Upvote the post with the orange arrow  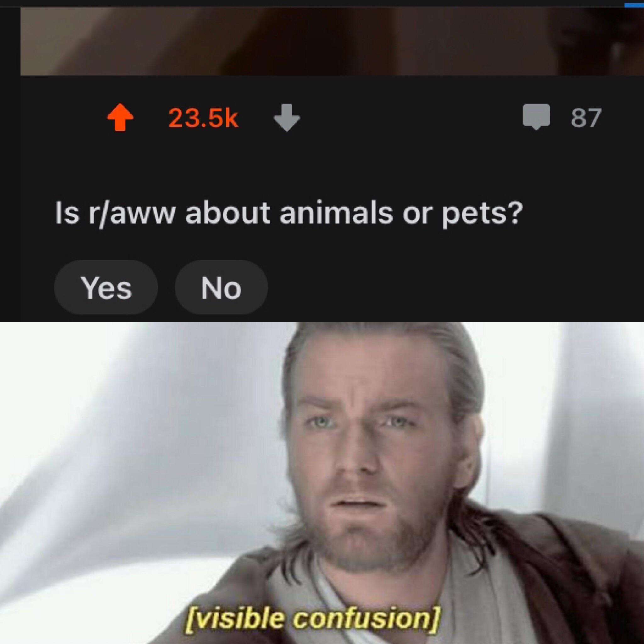tap(120, 117)
